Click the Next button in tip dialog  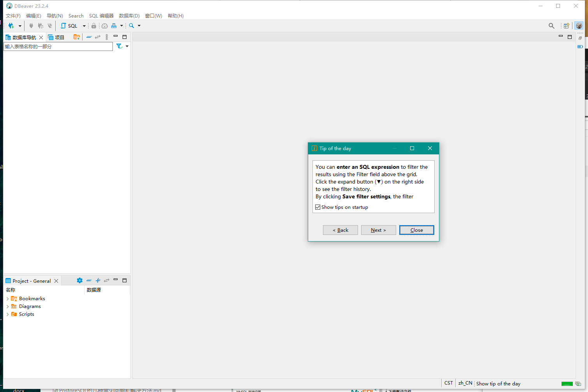pyautogui.click(x=379, y=230)
